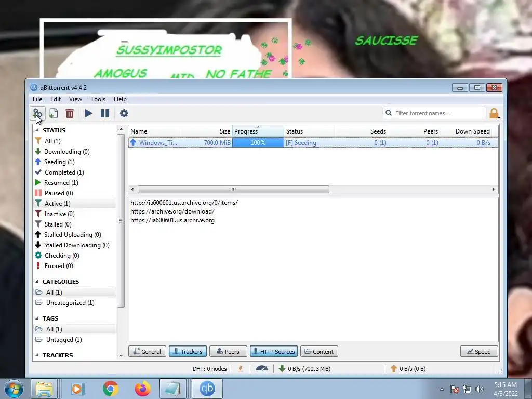Select the Paused (0) filter
The width and height of the screenshot is (532, 399).
point(75,193)
